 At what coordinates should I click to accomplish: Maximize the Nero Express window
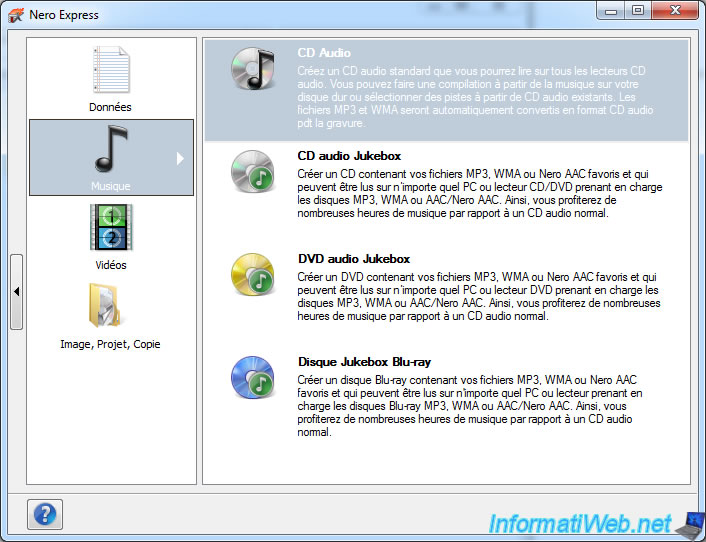(x=638, y=11)
